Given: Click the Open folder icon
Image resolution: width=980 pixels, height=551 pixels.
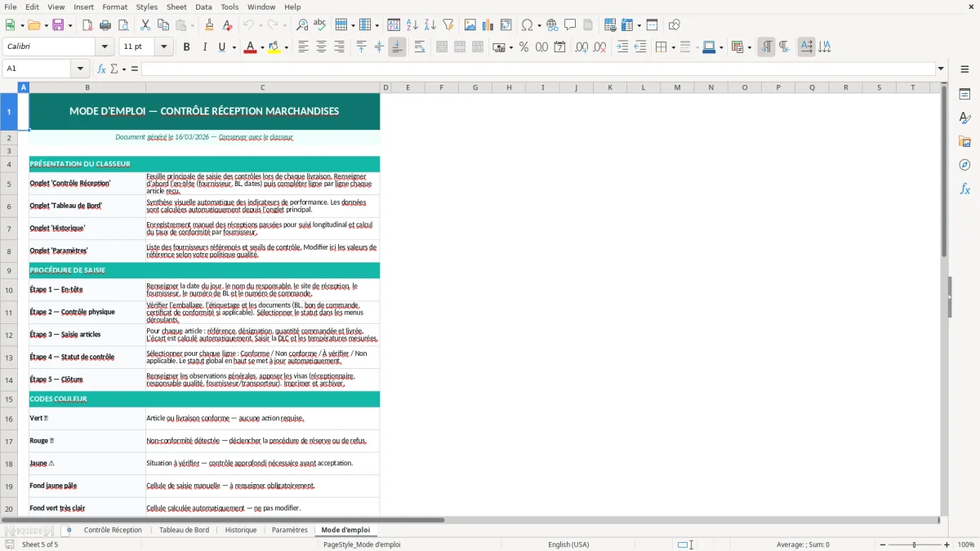Looking at the screenshot, I should [x=33, y=25].
